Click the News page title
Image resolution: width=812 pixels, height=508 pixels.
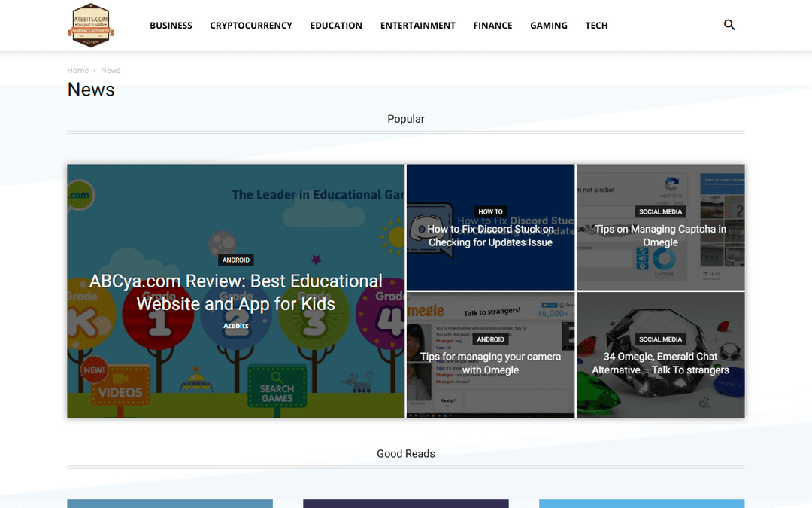91,90
